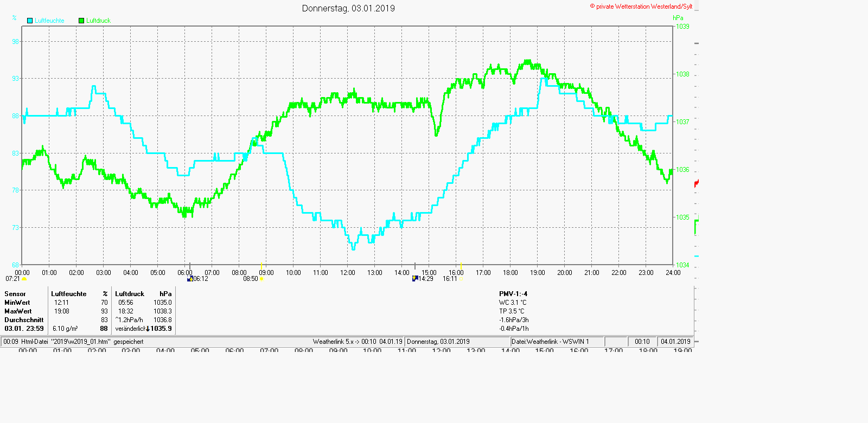Click the absolute humidity value 6.10 g/m³

pyautogui.click(x=65, y=329)
